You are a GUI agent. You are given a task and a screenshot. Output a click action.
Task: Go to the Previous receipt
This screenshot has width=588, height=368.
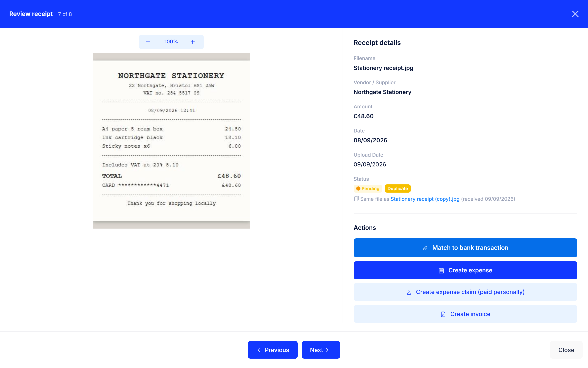point(273,350)
